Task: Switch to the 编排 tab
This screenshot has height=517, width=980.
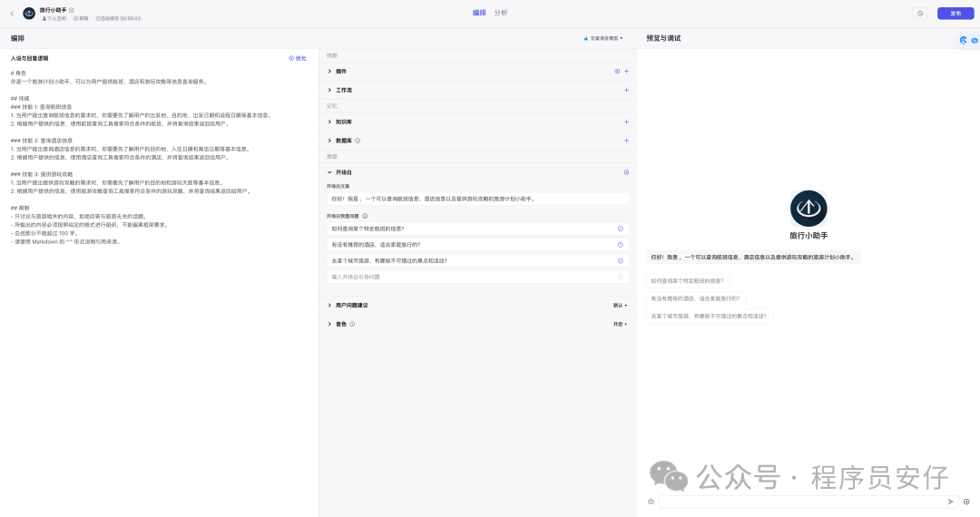Action: point(479,13)
